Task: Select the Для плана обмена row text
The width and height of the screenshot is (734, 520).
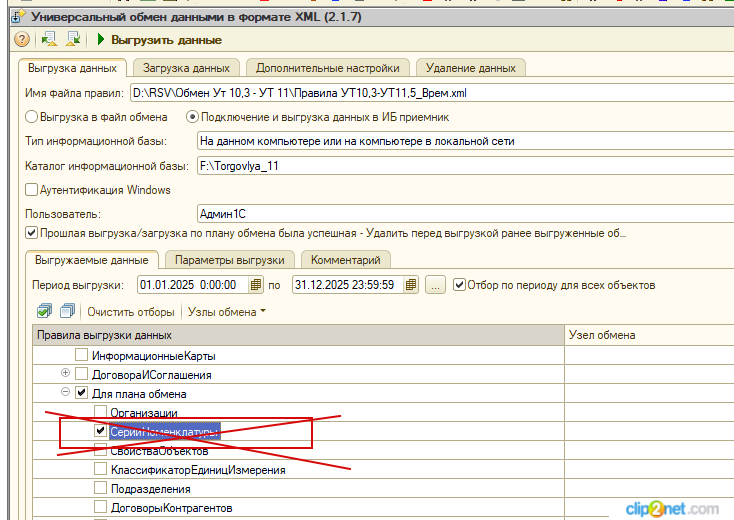Action: tap(139, 394)
